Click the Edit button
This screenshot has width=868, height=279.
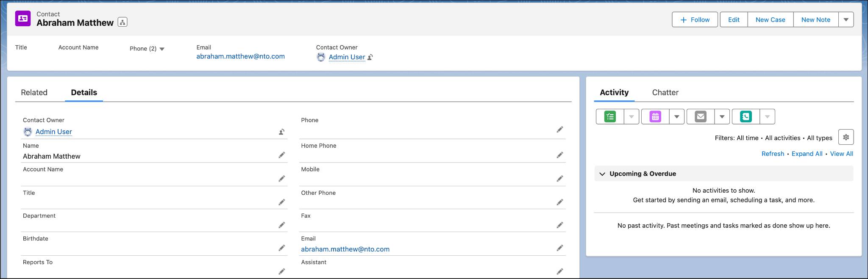(734, 19)
